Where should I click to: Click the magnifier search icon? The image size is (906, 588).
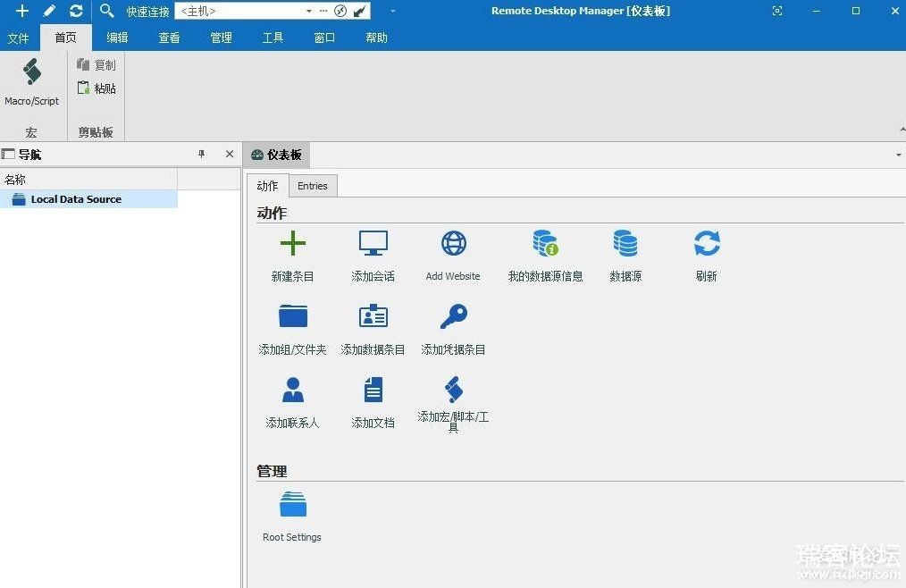point(106,11)
